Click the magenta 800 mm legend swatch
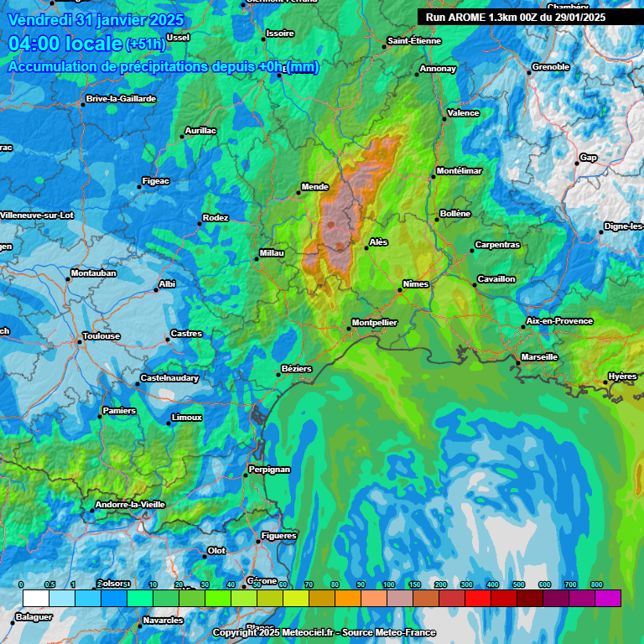 click(608, 598)
